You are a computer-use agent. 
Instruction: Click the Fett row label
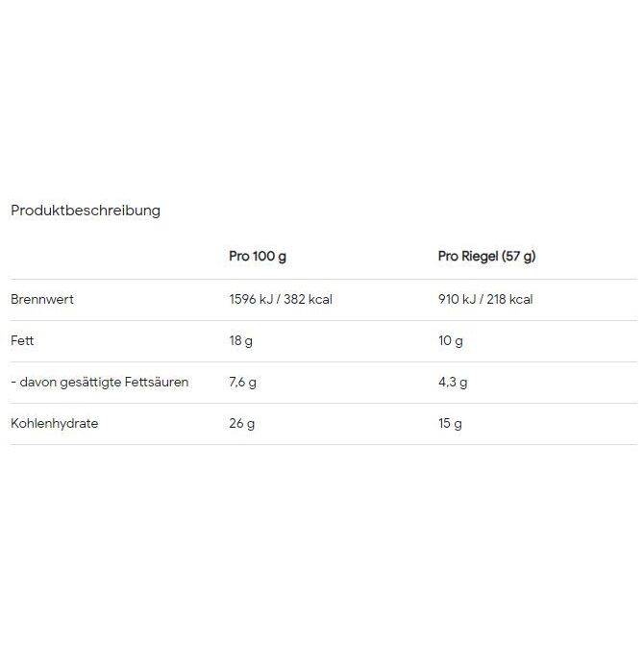[22, 340]
